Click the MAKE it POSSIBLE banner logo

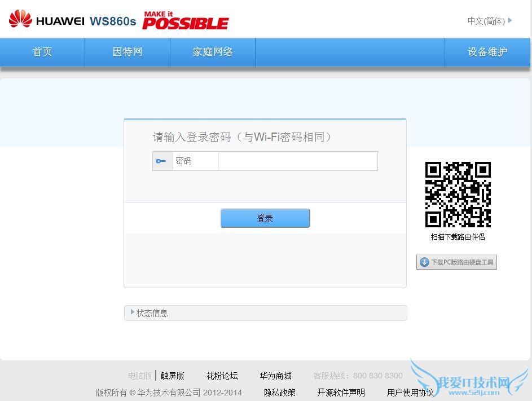[x=186, y=20]
